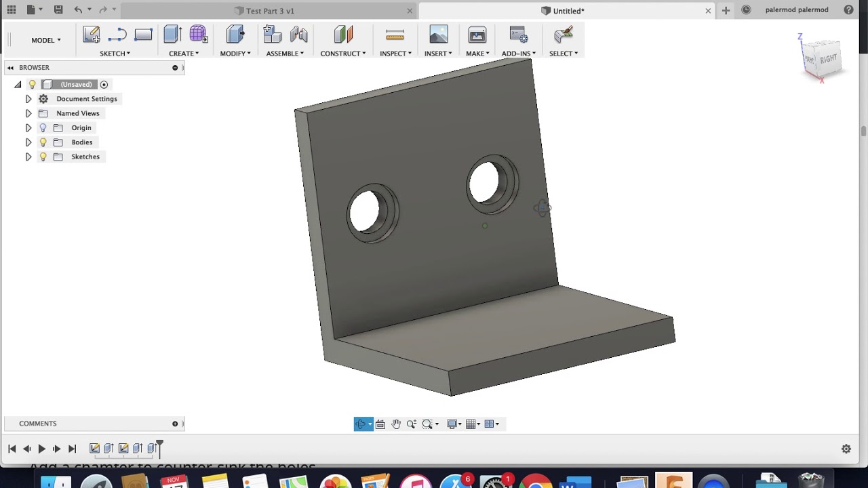
Task: Open the job status clock icon
Action: tap(747, 10)
